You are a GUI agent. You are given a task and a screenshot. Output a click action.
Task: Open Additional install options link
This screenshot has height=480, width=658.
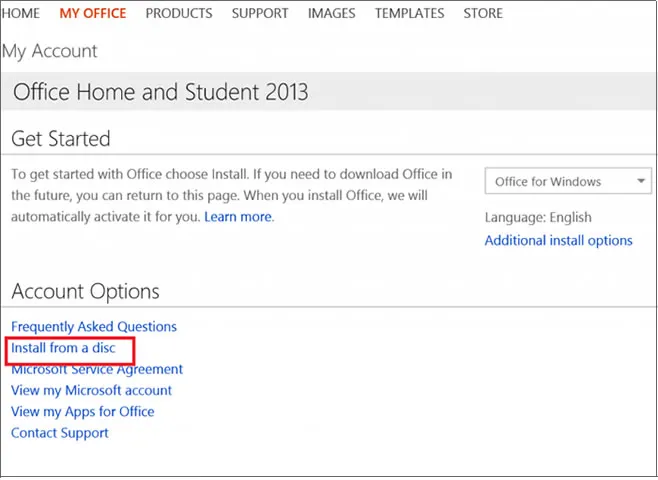(559, 240)
